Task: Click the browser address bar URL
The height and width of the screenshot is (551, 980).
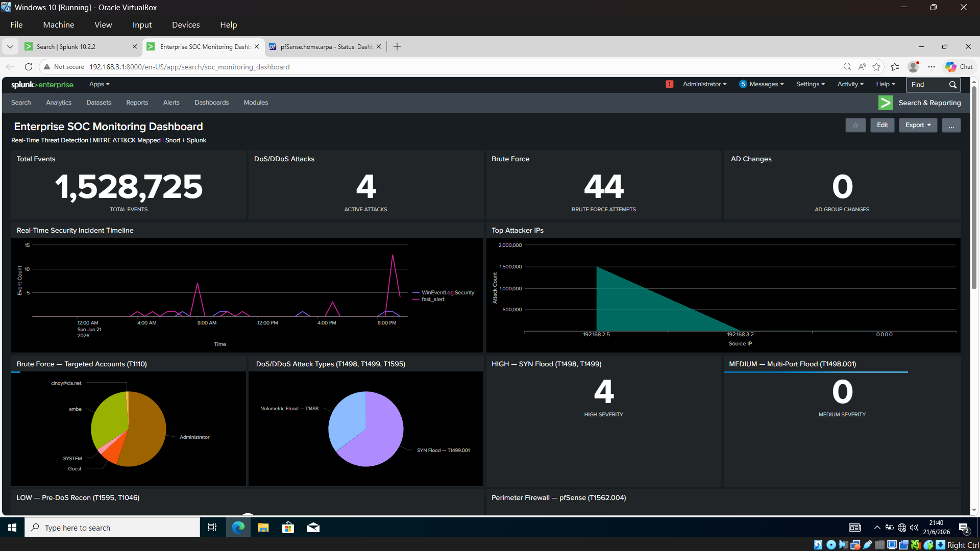Action: [x=189, y=67]
